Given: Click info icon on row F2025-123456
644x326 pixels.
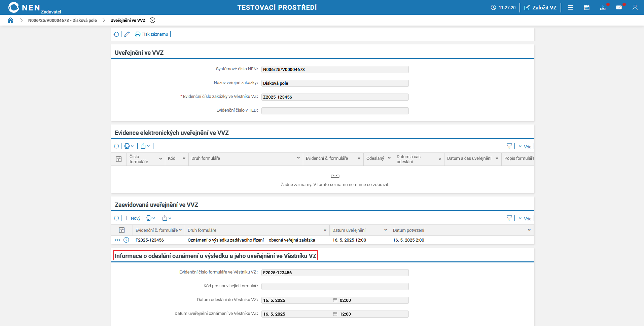Looking at the screenshot, I should coord(126,240).
